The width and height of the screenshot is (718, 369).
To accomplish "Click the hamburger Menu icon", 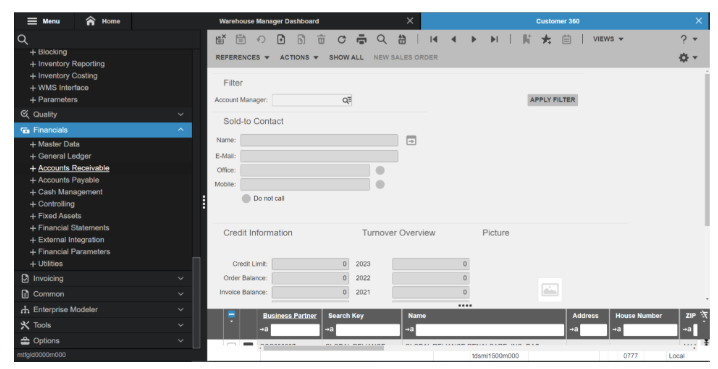I will coord(32,21).
